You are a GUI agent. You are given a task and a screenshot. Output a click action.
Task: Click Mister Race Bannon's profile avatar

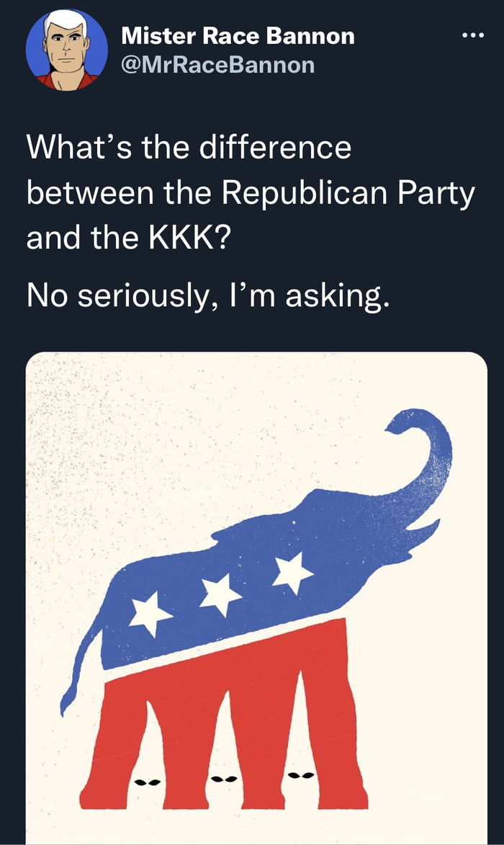tap(66, 49)
